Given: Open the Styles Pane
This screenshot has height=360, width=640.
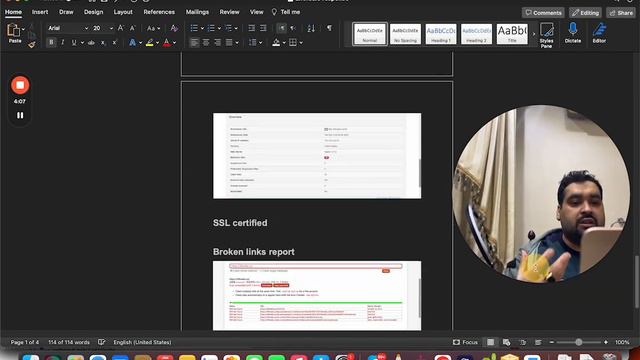Looking at the screenshot, I should [x=547, y=35].
